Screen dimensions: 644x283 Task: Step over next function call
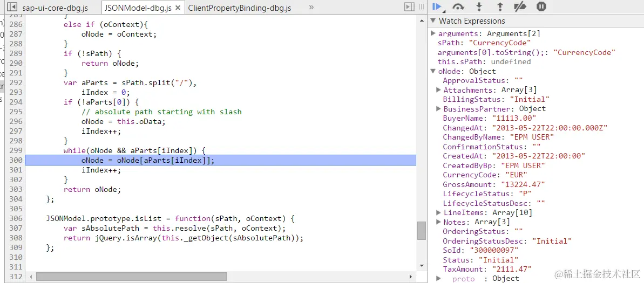(x=458, y=6)
